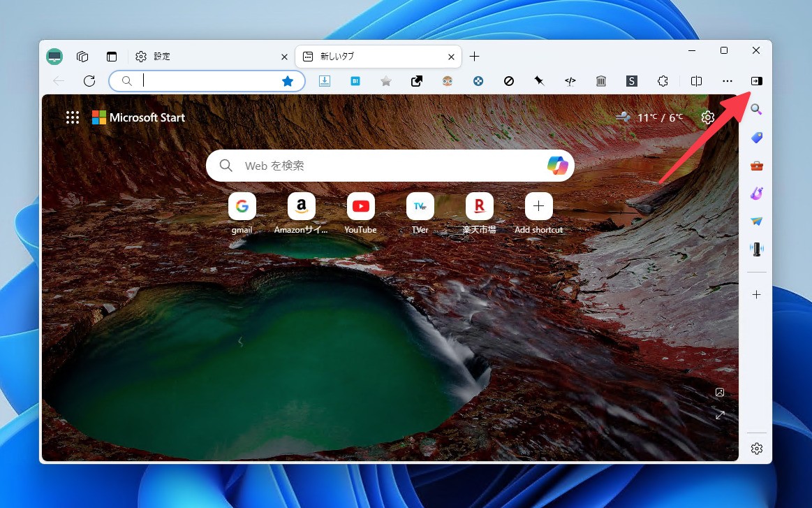Activate the content blocker extension icon
This screenshot has width=812, height=508.
click(x=509, y=80)
